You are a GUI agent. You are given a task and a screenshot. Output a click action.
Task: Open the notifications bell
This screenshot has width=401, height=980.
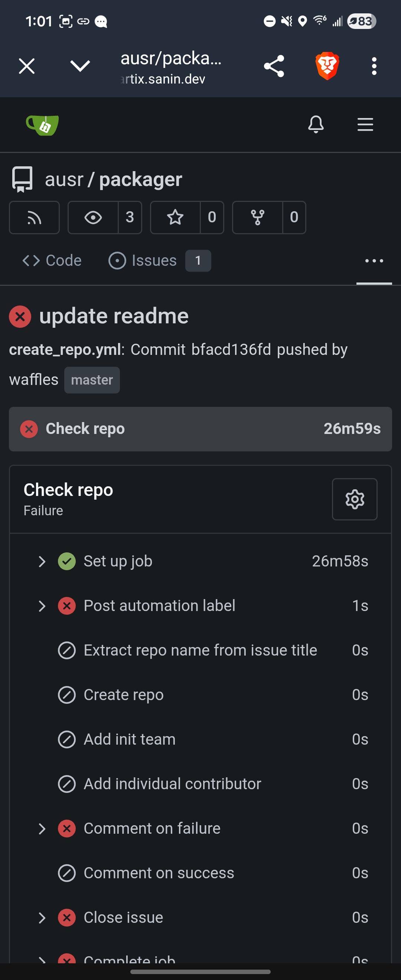click(x=316, y=124)
